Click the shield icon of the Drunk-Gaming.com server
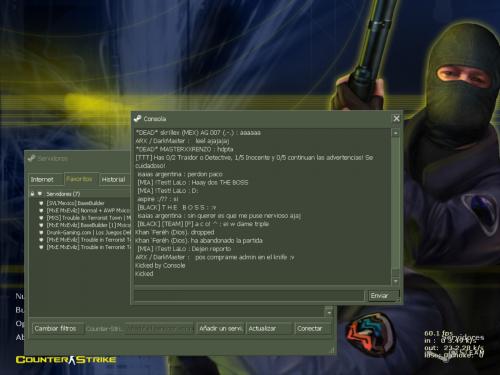 (41, 232)
